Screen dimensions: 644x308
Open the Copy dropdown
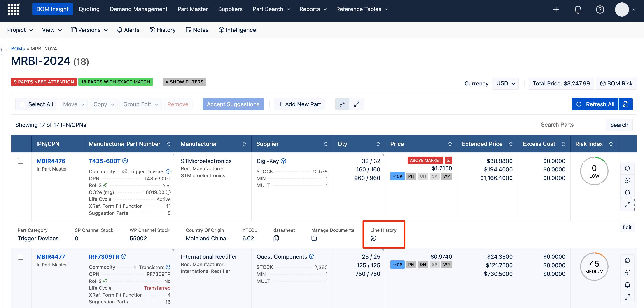(x=103, y=104)
